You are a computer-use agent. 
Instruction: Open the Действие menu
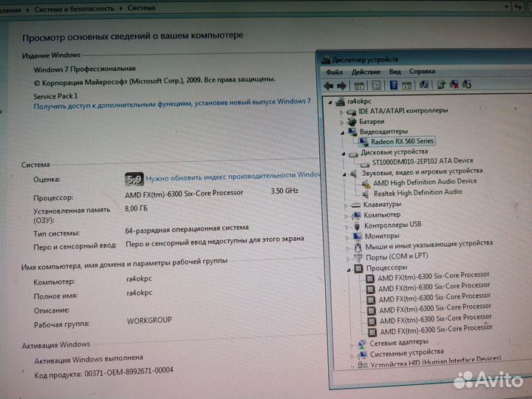pyautogui.click(x=366, y=72)
